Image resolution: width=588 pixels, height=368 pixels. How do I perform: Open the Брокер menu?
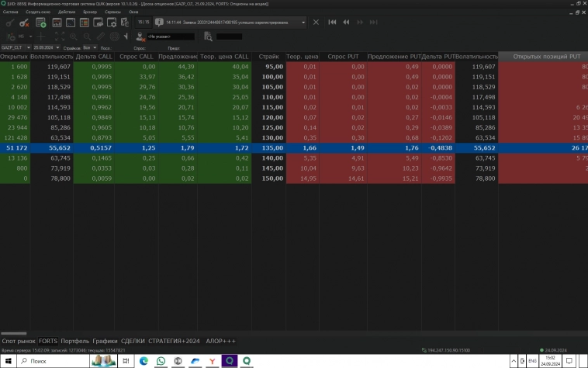click(x=90, y=12)
